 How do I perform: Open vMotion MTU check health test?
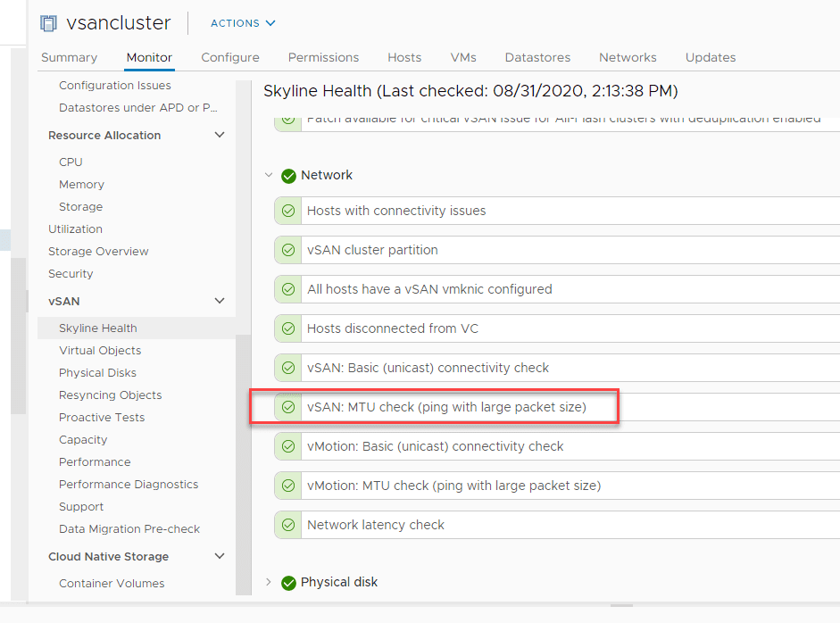tap(453, 486)
